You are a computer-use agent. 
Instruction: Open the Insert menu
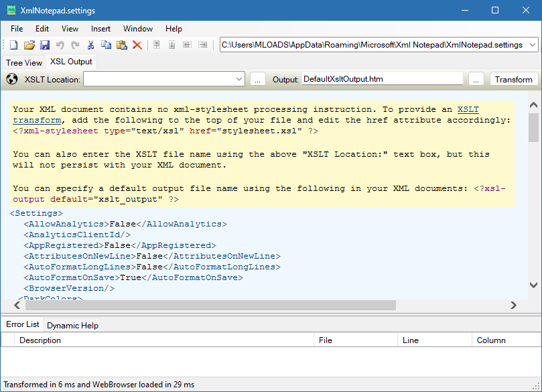pos(100,29)
